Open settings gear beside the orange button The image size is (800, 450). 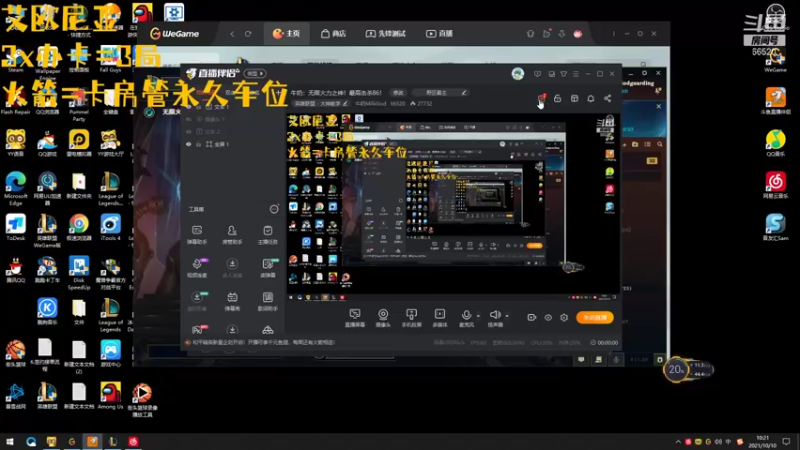point(564,317)
